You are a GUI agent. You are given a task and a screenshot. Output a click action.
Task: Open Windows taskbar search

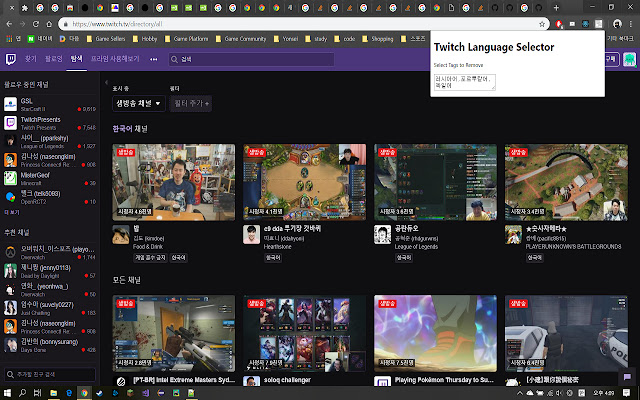(x=22, y=393)
